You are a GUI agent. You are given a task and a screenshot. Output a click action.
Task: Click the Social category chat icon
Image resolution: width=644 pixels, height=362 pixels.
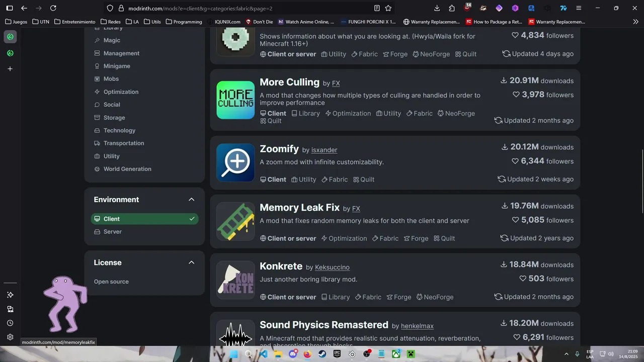(x=97, y=105)
